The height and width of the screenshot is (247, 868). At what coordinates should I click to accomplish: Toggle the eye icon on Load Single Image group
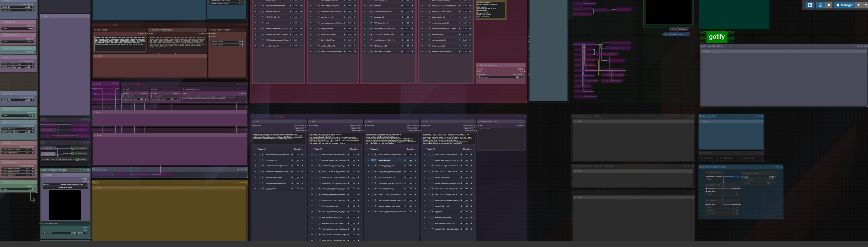tap(88, 170)
